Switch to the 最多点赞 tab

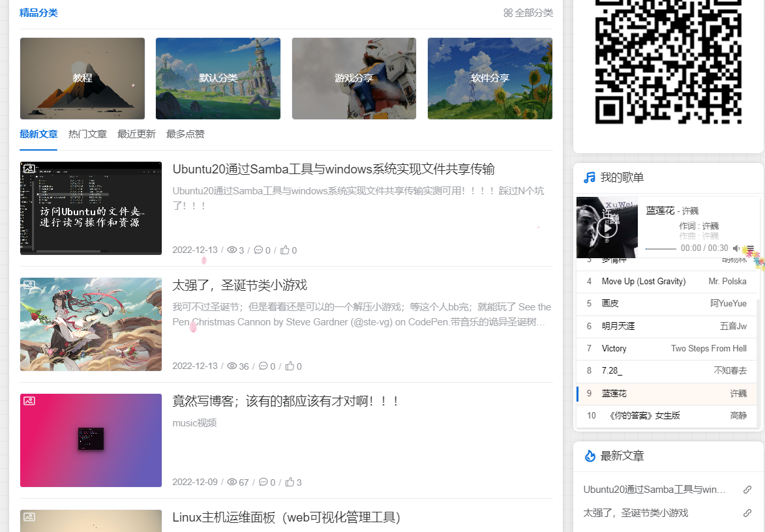point(185,134)
